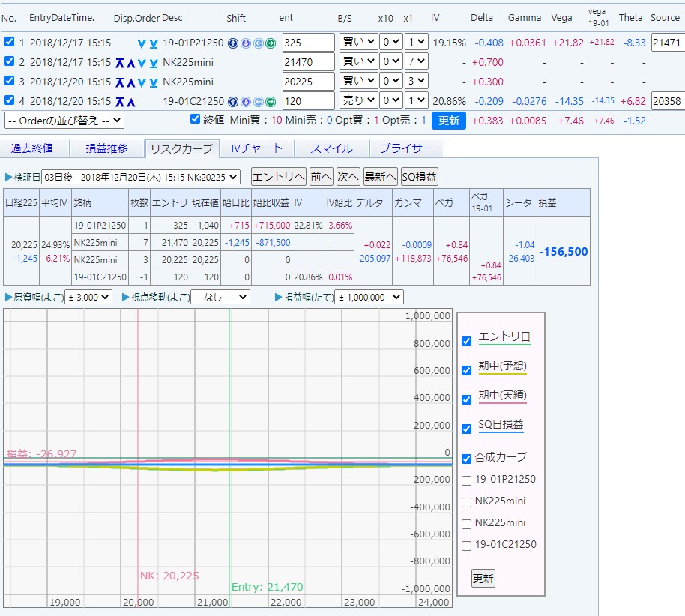Uncheck 合成カーブ checkbox
Image resolution: width=685 pixels, height=616 pixels.
[467, 459]
